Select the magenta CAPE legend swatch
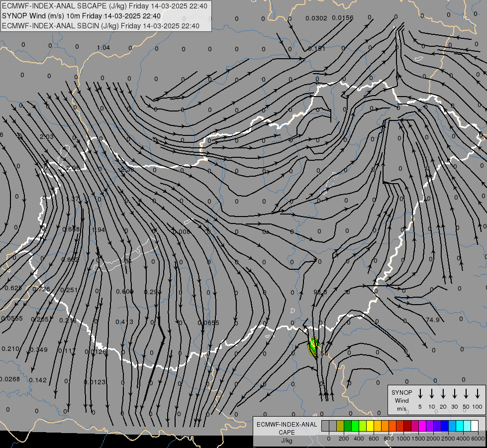Screen dimensions: 487x448 coord(422,426)
